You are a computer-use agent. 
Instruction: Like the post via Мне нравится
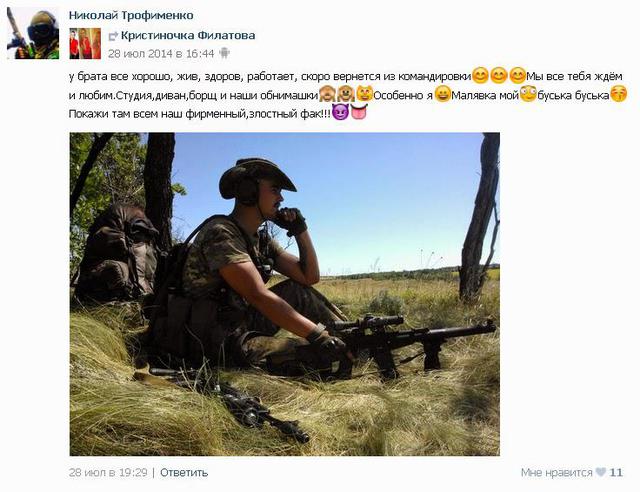point(556,472)
